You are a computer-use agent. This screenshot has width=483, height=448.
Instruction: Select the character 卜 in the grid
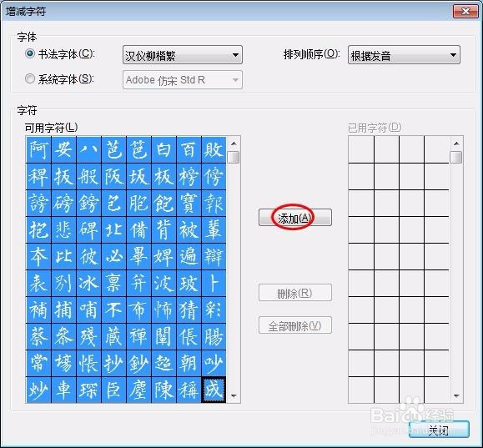214,283
